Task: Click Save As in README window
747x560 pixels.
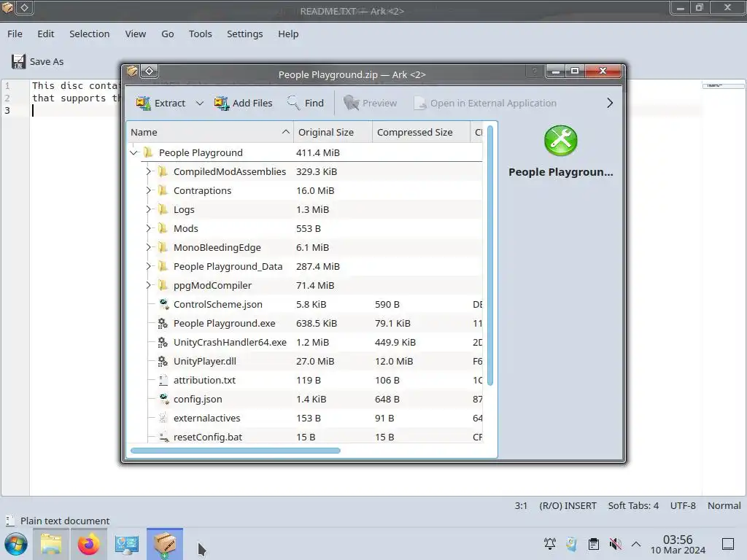Action: 37,61
